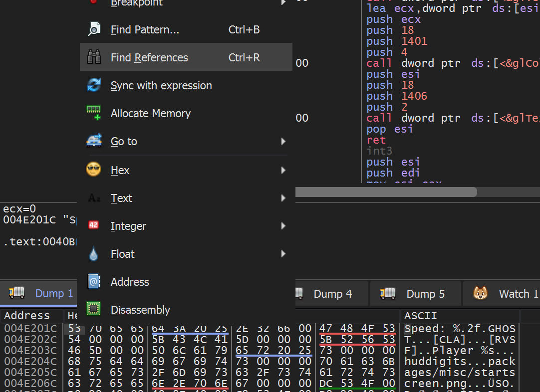
Task: Switch to the Watch 1 tab
Action: point(502,294)
